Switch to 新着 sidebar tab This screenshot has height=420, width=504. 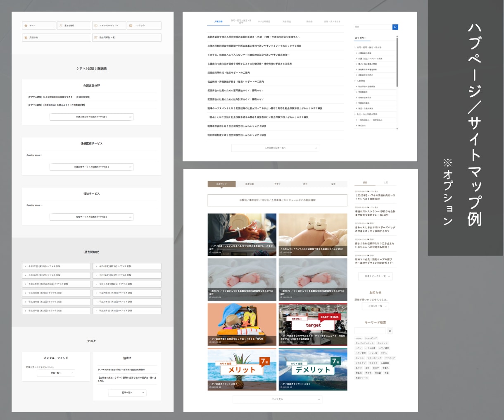click(x=365, y=182)
